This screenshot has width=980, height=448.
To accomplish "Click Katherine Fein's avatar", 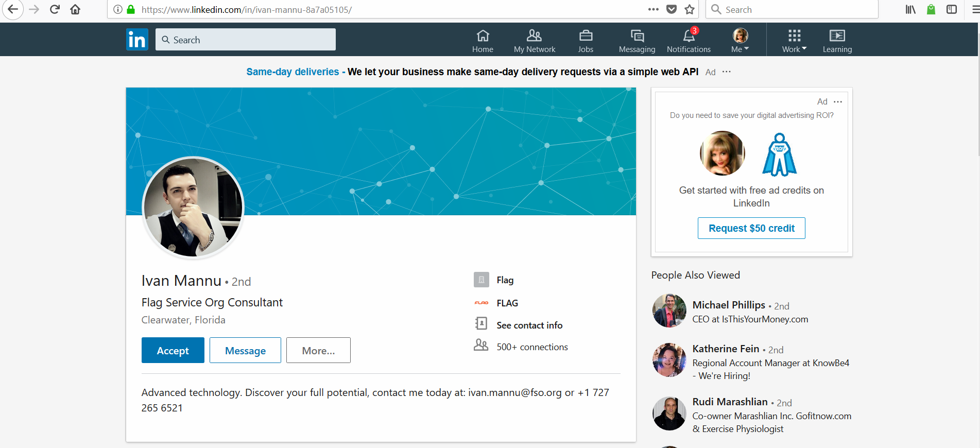I will click(x=669, y=360).
